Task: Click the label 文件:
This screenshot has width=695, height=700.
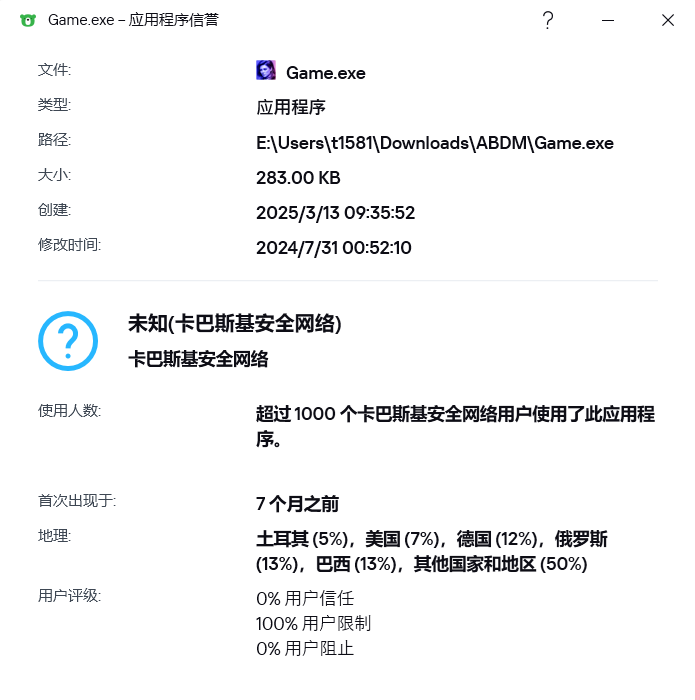Action: tap(54, 70)
